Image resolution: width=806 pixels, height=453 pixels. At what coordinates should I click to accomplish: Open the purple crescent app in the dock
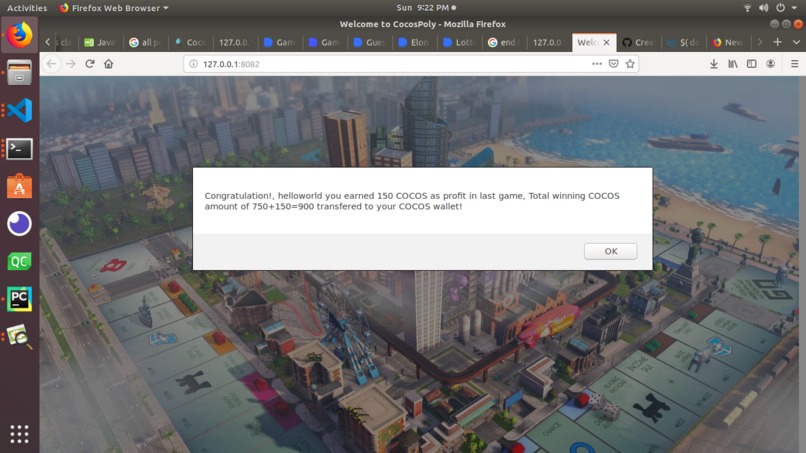[x=20, y=224]
